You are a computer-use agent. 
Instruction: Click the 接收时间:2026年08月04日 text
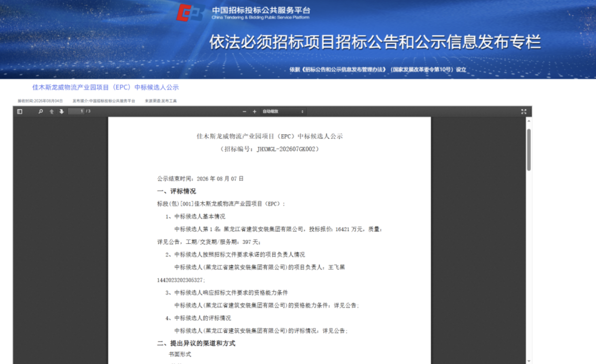click(x=40, y=101)
